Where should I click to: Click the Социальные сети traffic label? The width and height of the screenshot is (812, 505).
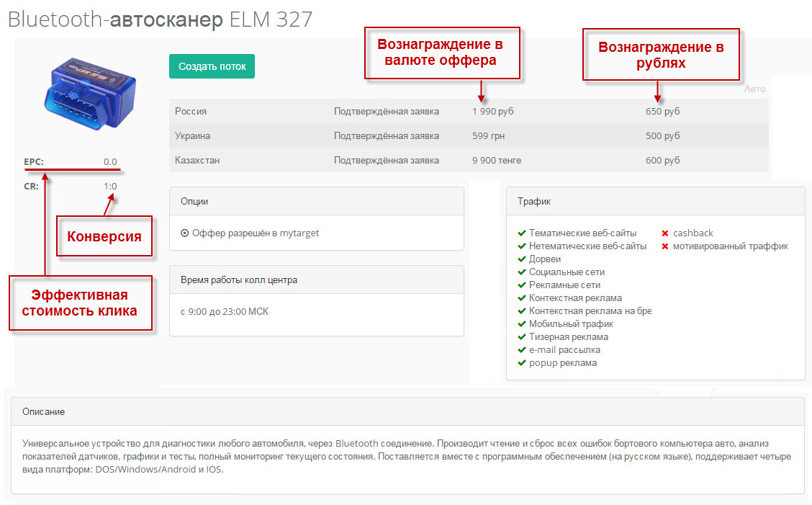click(x=567, y=272)
